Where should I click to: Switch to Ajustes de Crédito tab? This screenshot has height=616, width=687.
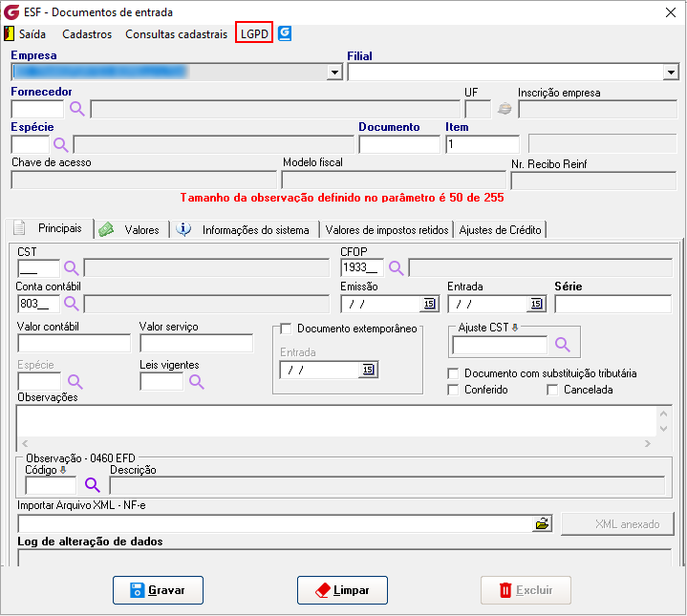(500, 229)
